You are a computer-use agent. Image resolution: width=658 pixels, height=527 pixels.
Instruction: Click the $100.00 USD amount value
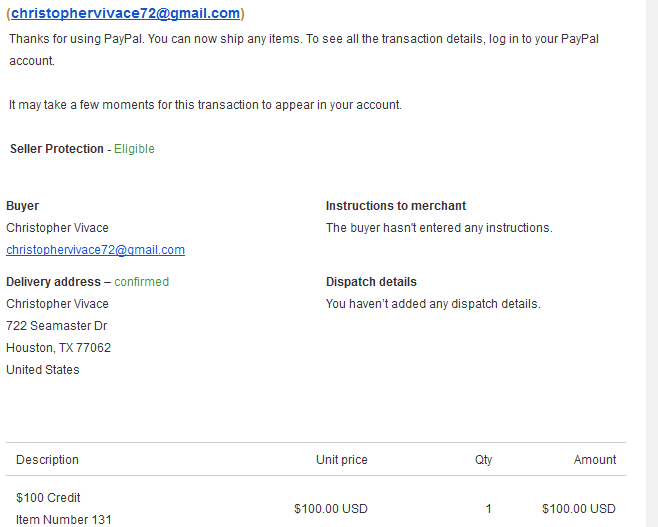point(579,509)
